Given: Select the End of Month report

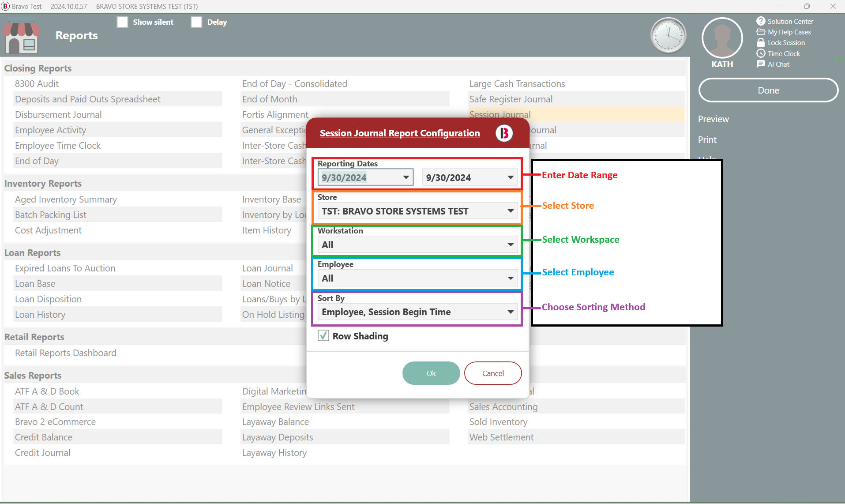Looking at the screenshot, I should (x=269, y=99).
